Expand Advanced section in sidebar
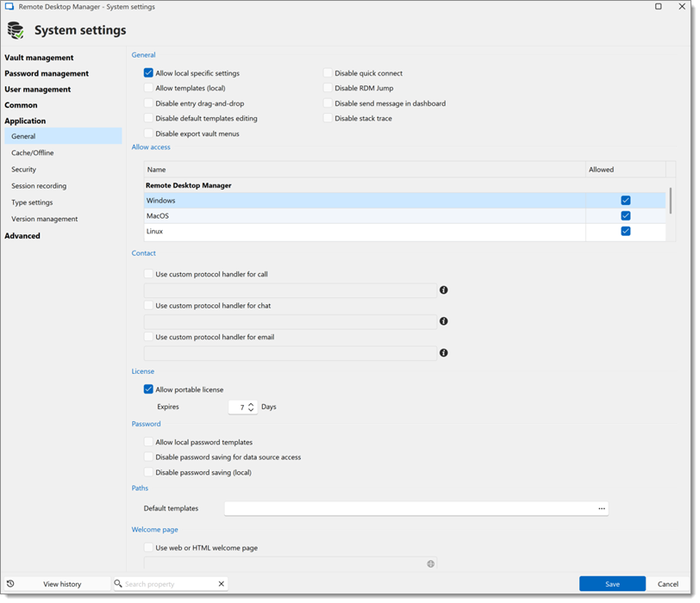Viewport: 700px width, 603px height. tap(22, 235)
